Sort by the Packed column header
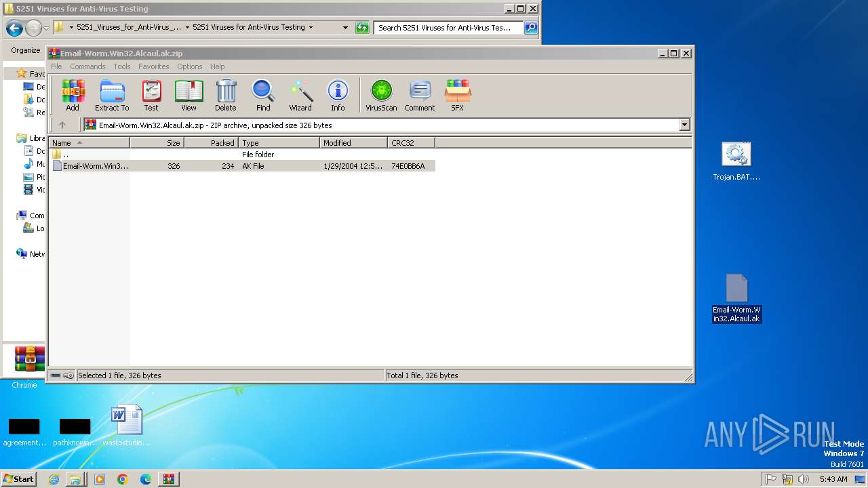Image resolution: width=868 pixels, height=488 pixels. (212, 143)
